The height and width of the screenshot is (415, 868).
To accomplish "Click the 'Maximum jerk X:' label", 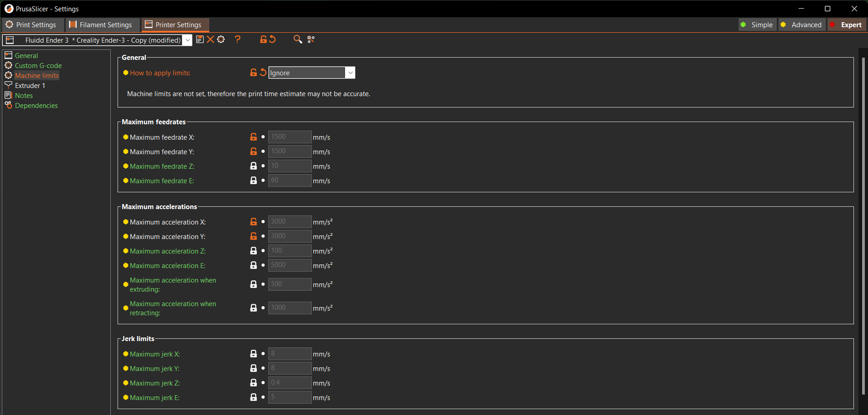I will (155, 354).
